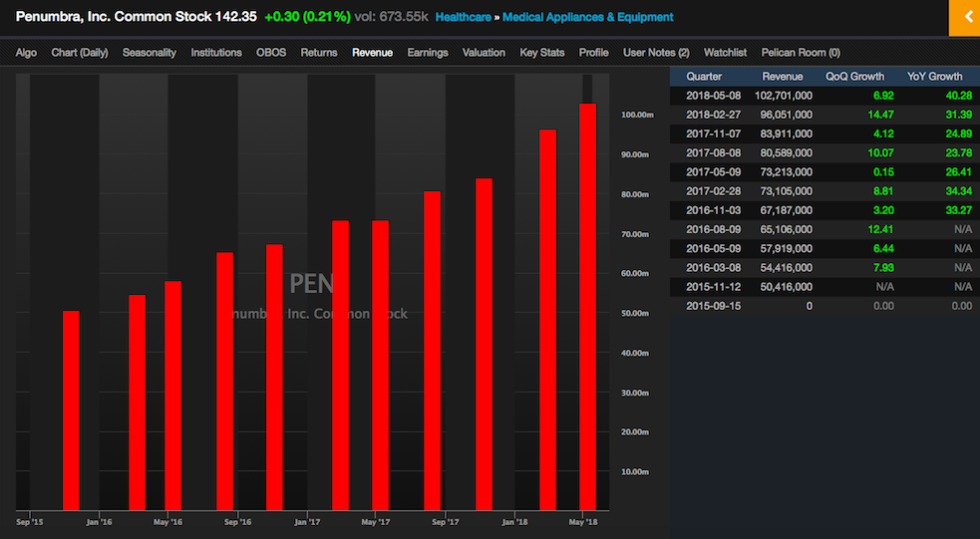
Task: Select the 2017-11-07 quarter date
Action: click(x=713, y=134)
